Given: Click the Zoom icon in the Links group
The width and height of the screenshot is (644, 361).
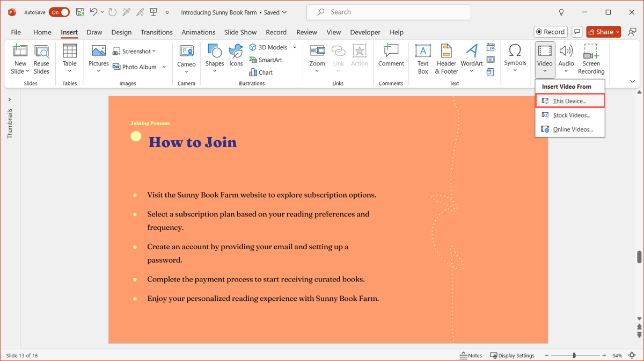Looking at the screenshot, I should click(317, 51).
